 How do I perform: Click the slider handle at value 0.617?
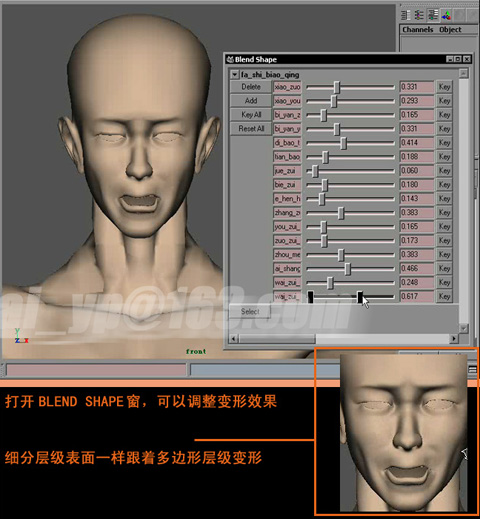tap(360, 297)
